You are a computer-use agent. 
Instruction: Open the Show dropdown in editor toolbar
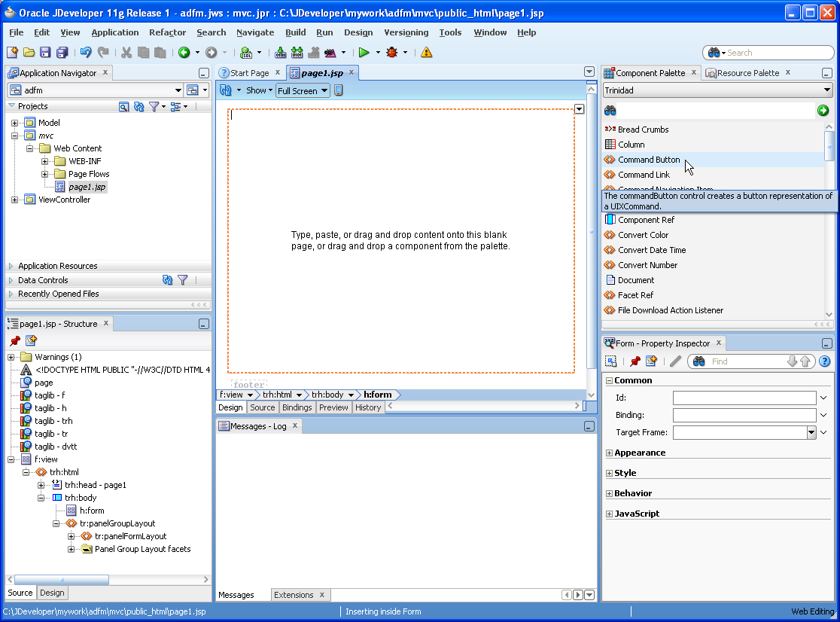259,90
